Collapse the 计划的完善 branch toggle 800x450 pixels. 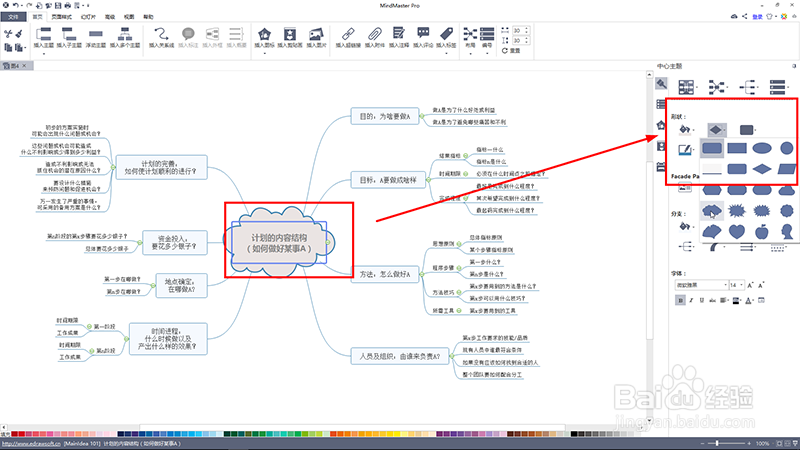click(x=113, y=167)
